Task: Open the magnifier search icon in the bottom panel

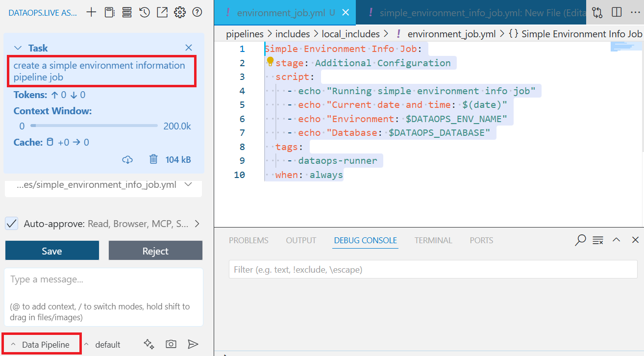Action: click(581, 240)
